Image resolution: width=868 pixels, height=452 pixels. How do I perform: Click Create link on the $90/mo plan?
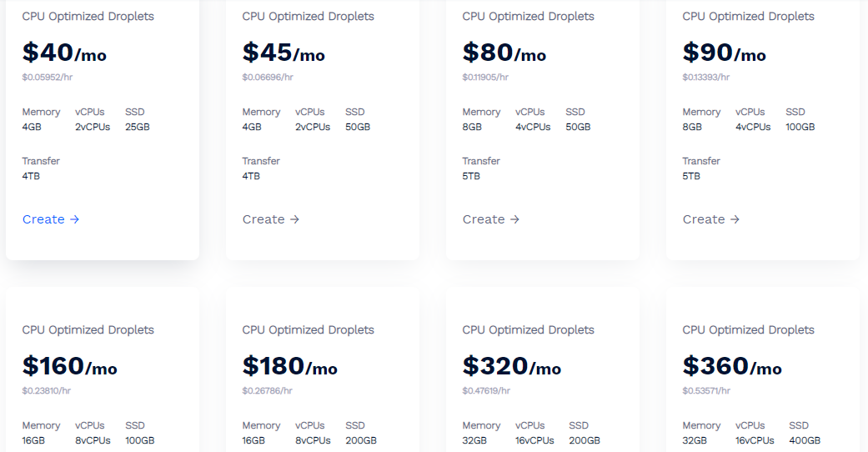(x=711, y=219)
